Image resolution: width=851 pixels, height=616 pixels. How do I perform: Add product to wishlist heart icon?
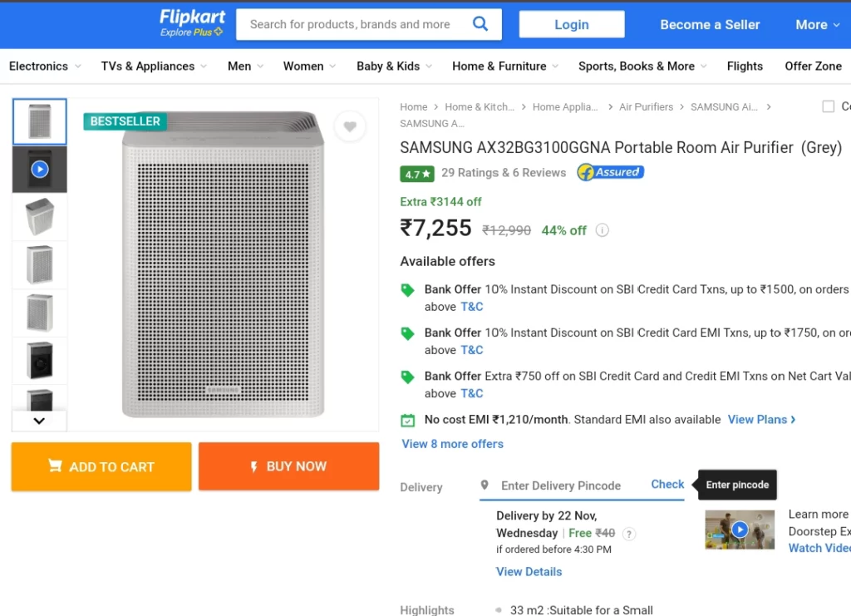(350, 126)
